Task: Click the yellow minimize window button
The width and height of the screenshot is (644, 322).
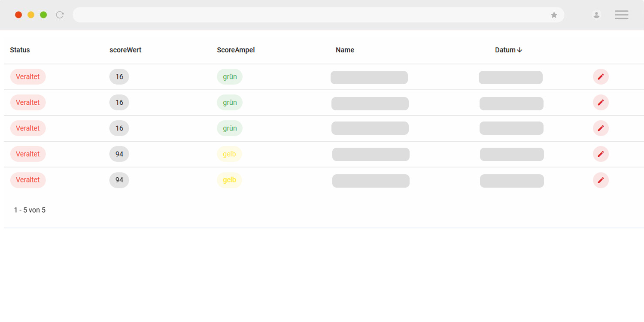Action: [31, 15]
